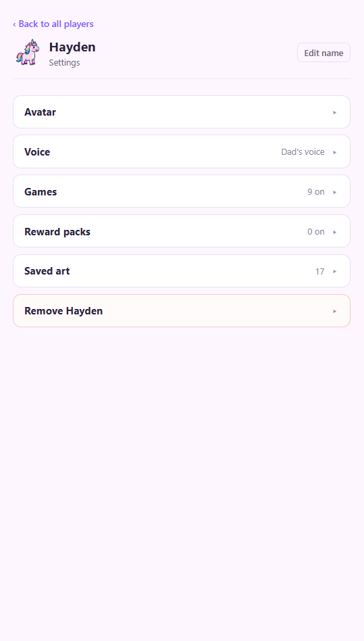The height and width of the screenshot is (641, 364).
Task: Open the Saved art section
Action: [x=182, y=271]
